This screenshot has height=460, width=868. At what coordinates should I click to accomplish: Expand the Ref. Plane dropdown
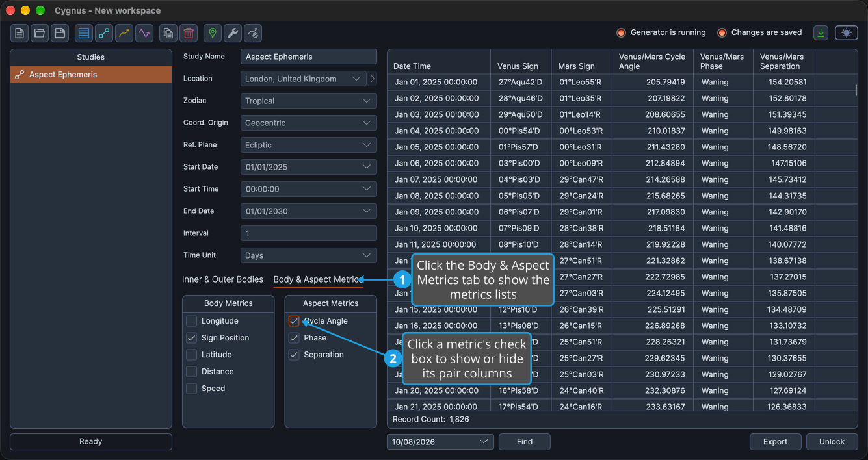click(x=309, y=145)
